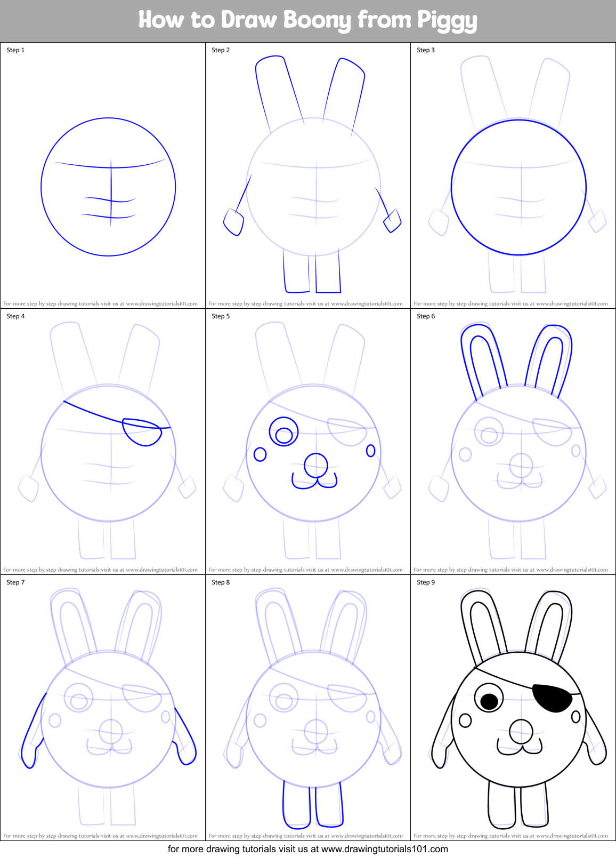The width and height of the screenshot is (616, 857).
Task: Click the 'Step 8' label
Action: click(221, 582)
